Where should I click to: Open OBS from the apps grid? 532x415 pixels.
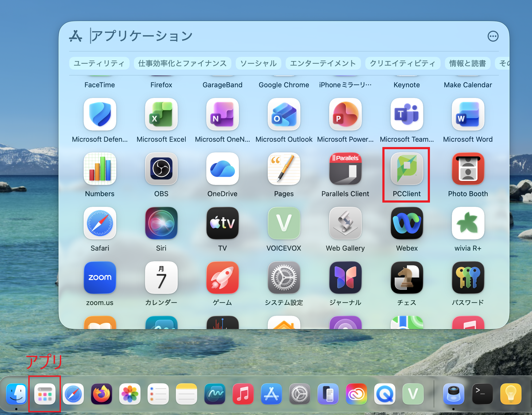point(161,169)
